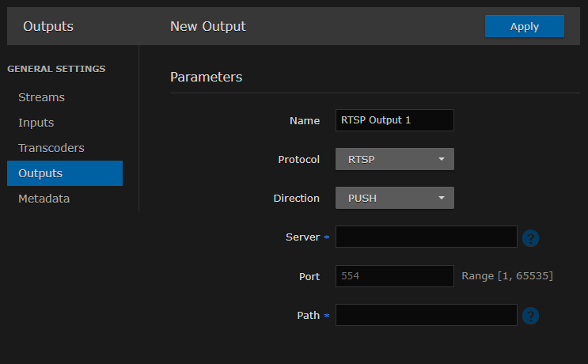Click the Port field showing 554
Viewport: 588px width, 364px height.
click(x=394, y=276)
